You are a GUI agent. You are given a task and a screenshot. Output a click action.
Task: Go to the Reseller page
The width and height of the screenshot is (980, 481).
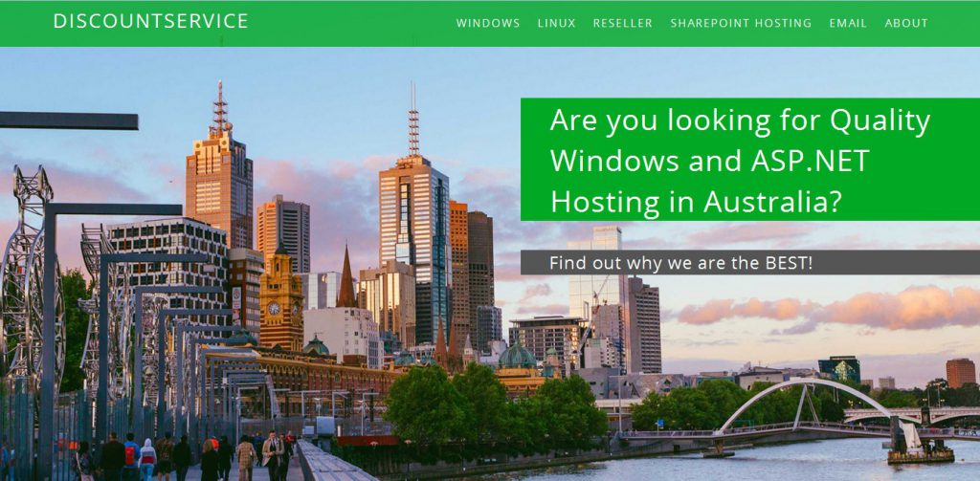click(x=622, y=23)
